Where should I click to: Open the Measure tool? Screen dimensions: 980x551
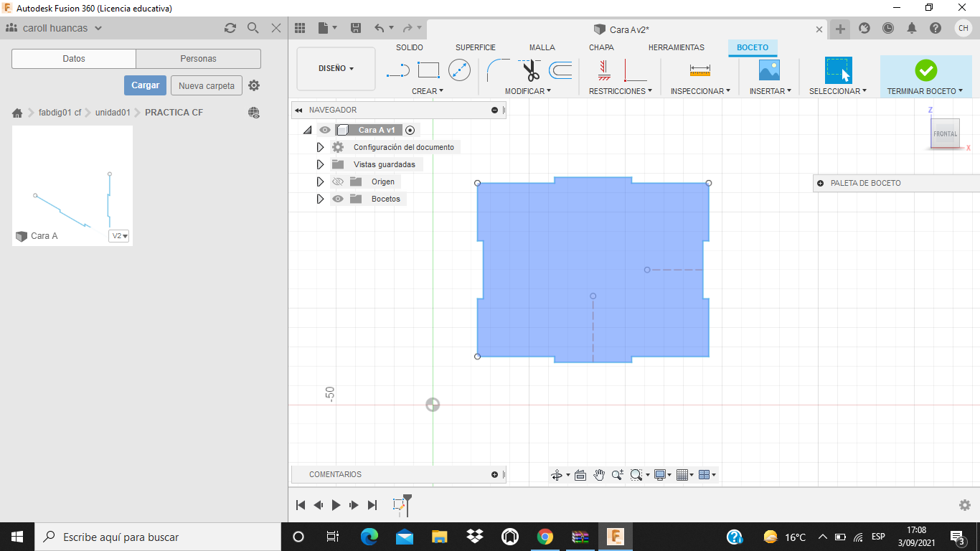[x=699, y=70]
